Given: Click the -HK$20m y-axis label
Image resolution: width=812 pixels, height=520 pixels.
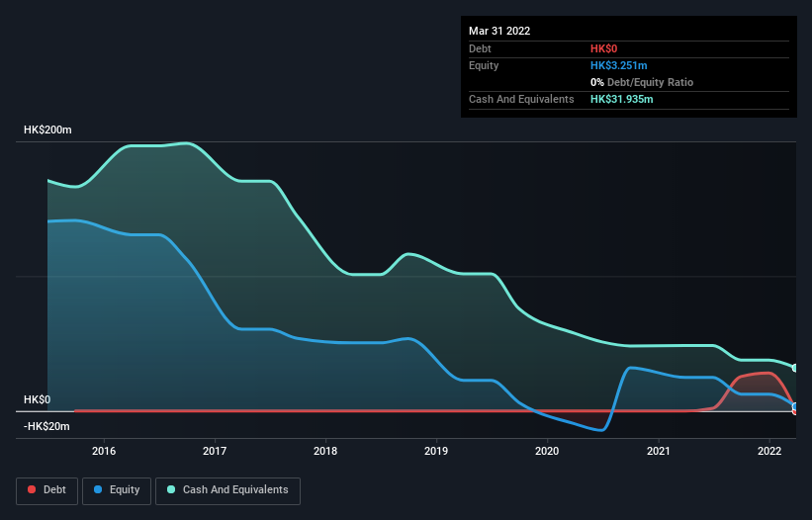Looking at the screenshot, I should (46, 426).
